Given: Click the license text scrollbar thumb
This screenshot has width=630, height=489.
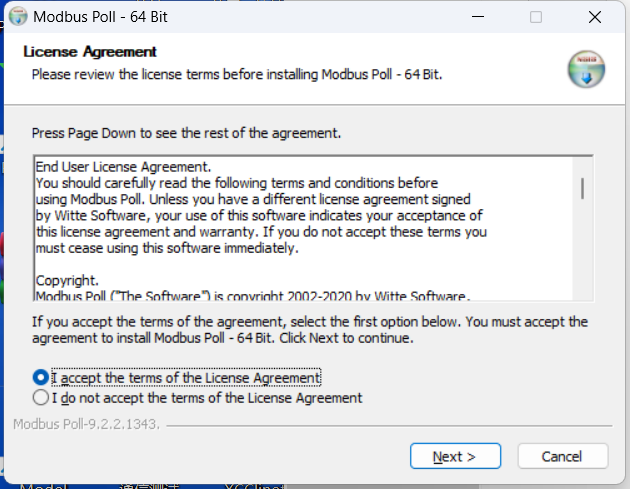Looking at the screenshot, I should click(582, 188).
